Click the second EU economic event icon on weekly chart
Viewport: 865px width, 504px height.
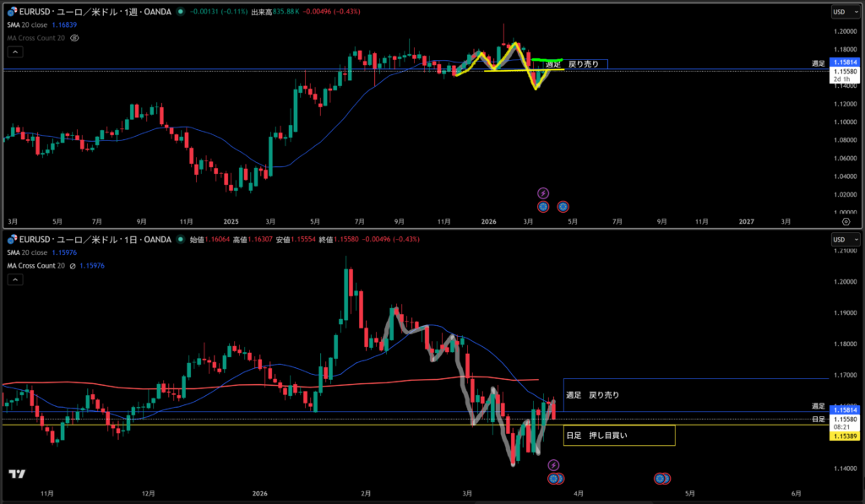(563, 206)
